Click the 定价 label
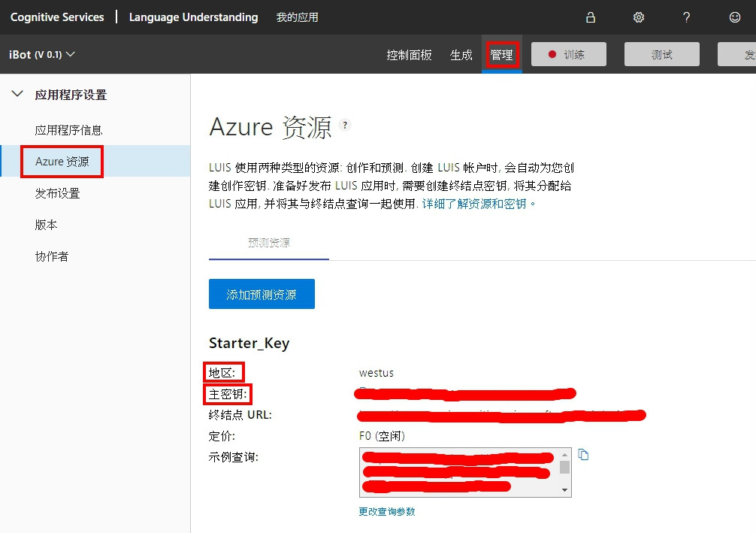756x533 pixels. [222, 436]
